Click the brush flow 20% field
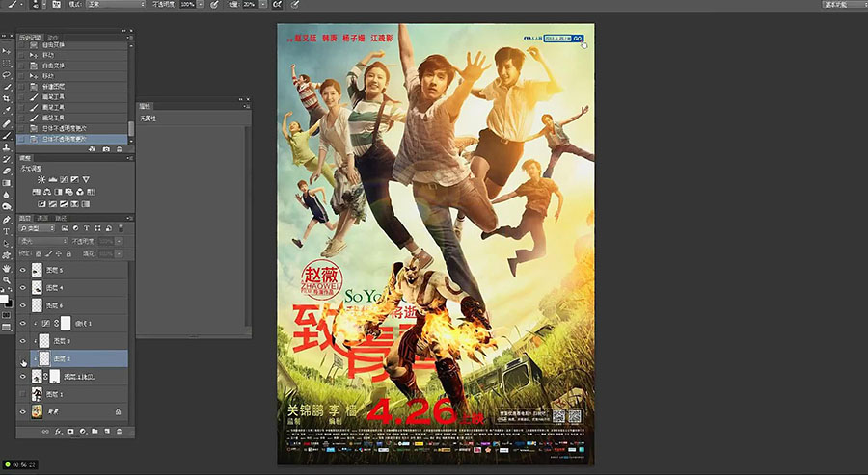Screen dimensions: 868x475 (250, 4)
